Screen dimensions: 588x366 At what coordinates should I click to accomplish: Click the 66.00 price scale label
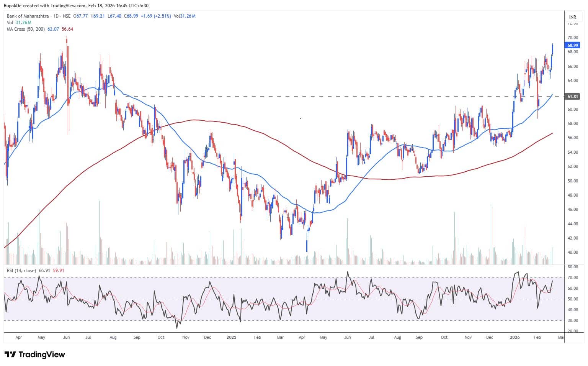pyautogui.click(x=573, y=66)
